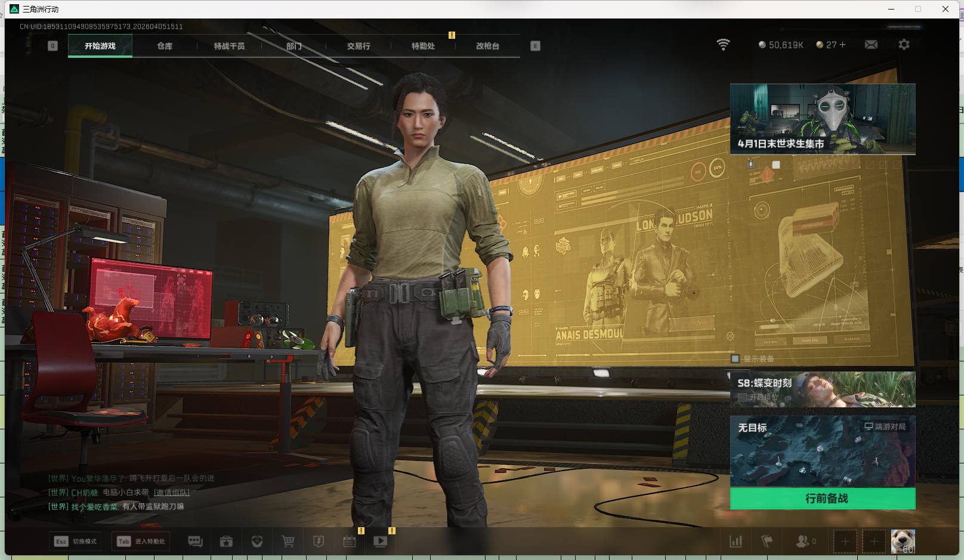The width and height of the screenshot is (964, 560).
Task: Click the CN UID text at top
Action: click(x=101, y=26)
